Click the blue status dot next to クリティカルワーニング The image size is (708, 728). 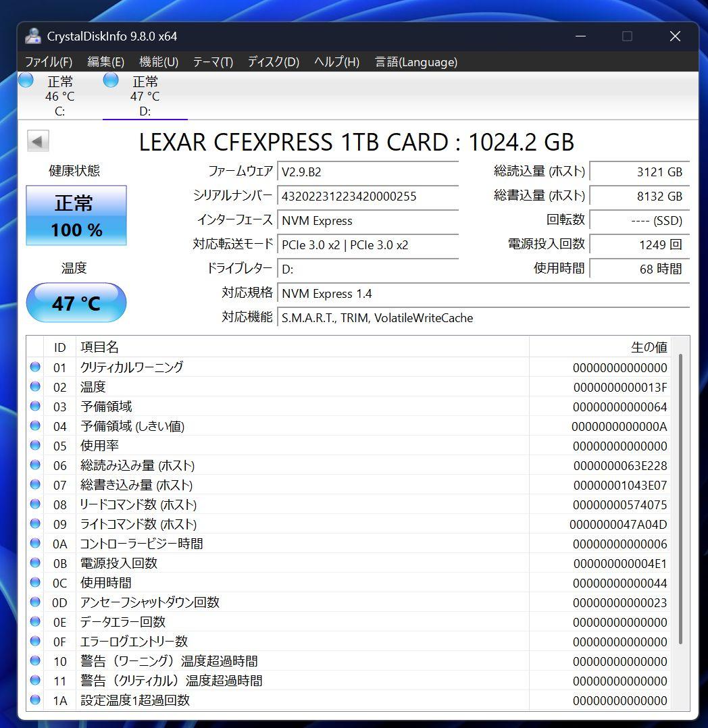click(35, 367)
